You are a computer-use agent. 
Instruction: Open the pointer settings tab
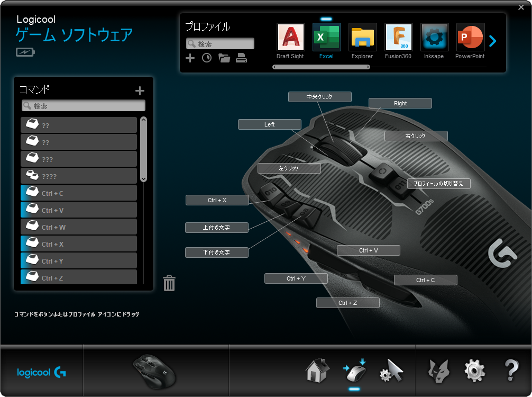[x=392, y=371]
